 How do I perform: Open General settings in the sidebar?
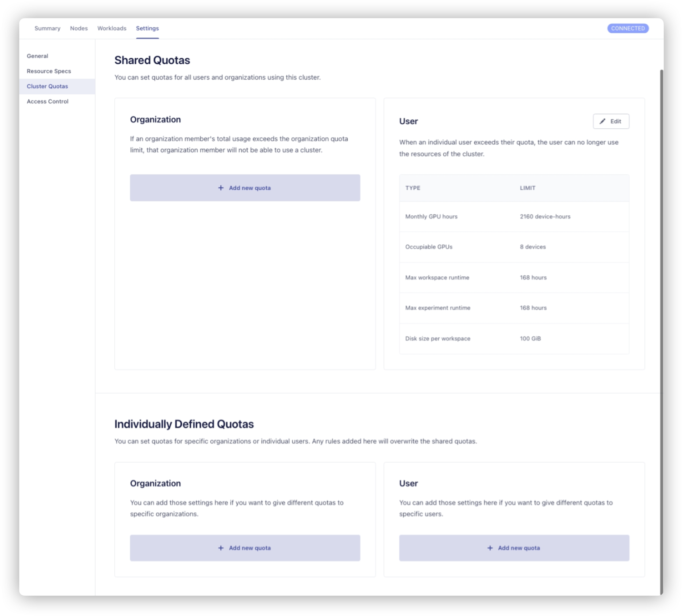(x=37, y=56)
